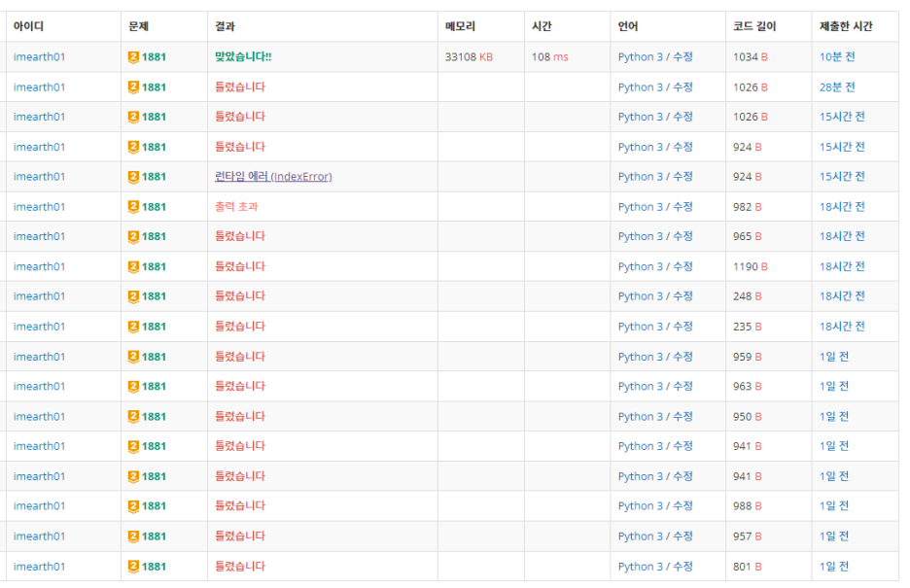The width and height of the screenshot is (910, 588).
Task: Click the tier badge in the 1190 B row
Action: [133, 266]
